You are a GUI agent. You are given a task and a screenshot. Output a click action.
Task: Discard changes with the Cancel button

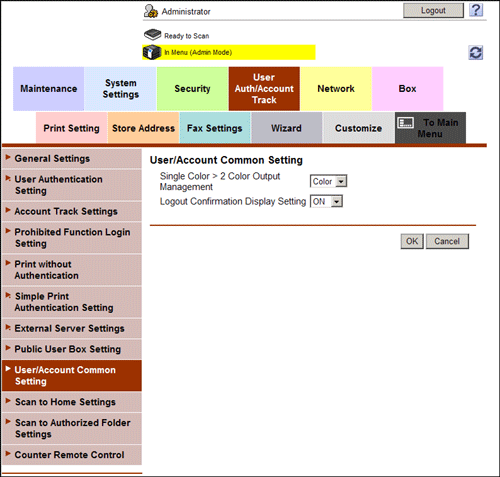(x=447, y=241)
